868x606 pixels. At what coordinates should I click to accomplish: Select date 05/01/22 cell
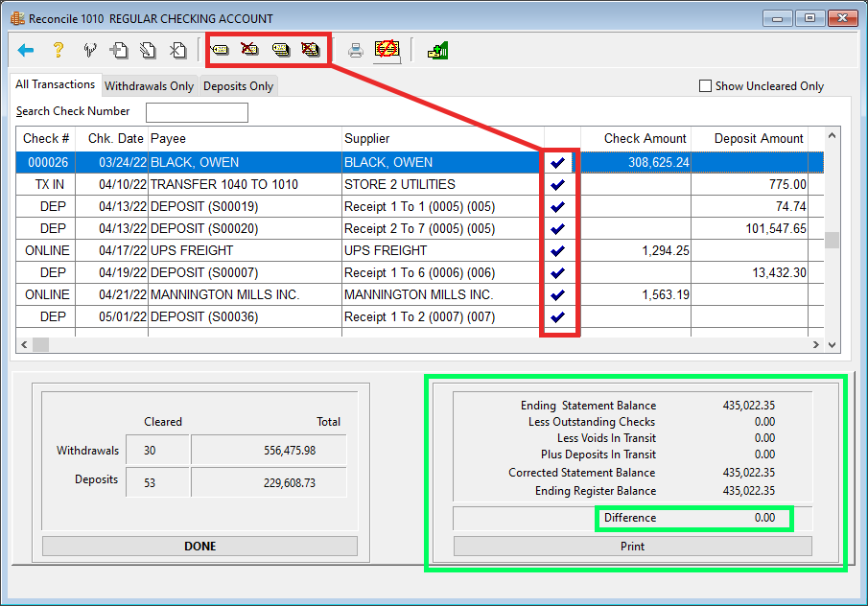(112, 316)
